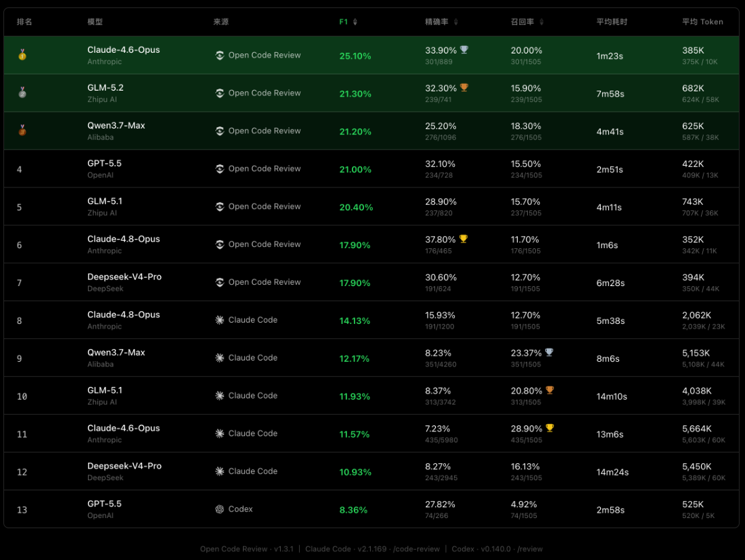The width and height of the screenshot is (745, 560).
Task: Click the 排名 column header
Action: (24, 22)
